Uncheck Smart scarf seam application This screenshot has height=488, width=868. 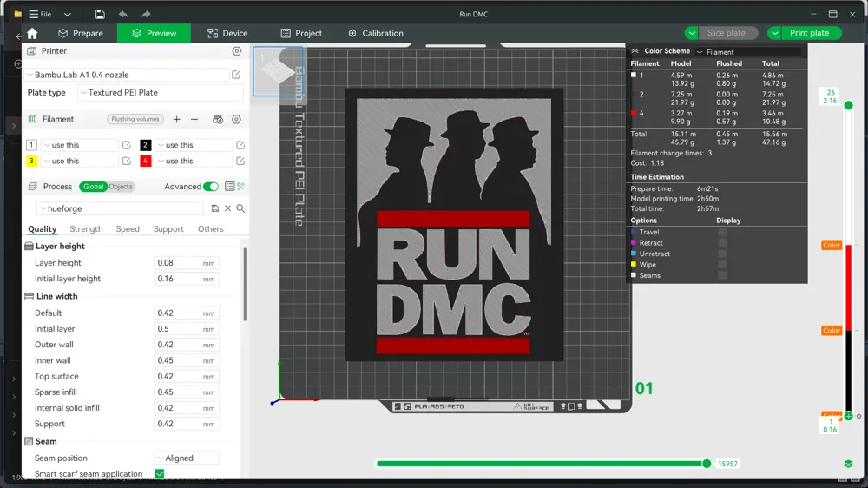point(160,473)
